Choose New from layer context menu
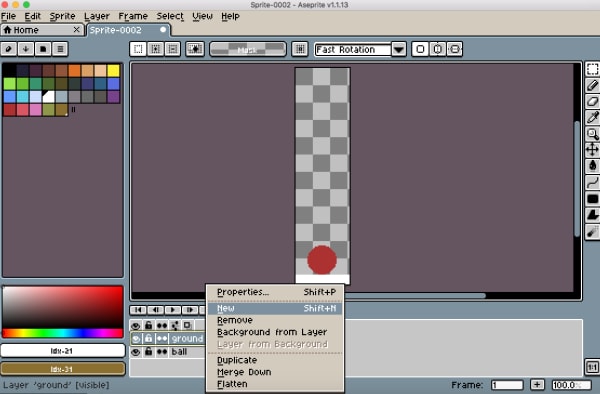Screen dimensions: 600x394 [x=275, y=308]
